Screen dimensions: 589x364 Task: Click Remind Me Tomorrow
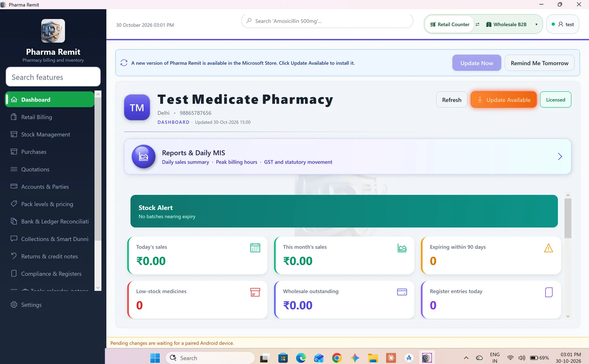(x=540, y=63)
